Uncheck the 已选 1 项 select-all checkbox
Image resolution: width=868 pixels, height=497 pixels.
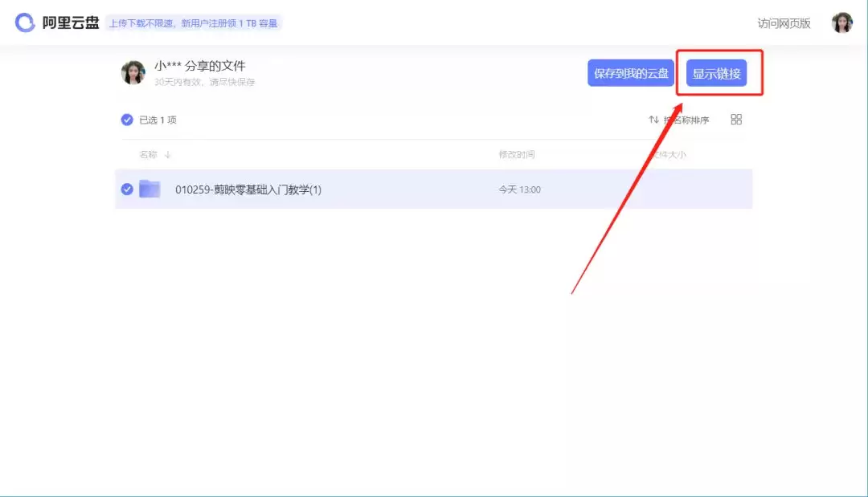tap(127, 120)
